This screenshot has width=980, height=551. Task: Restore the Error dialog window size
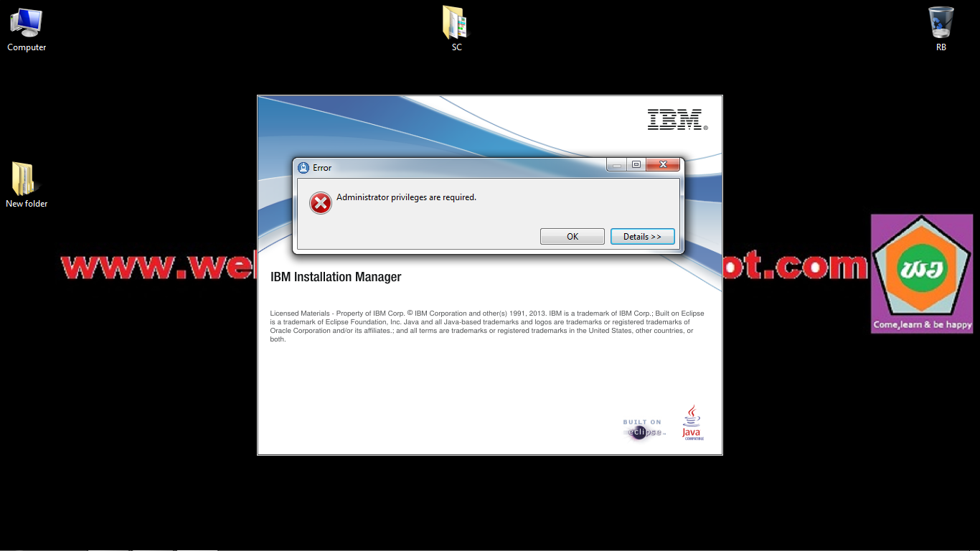(636, 164)
